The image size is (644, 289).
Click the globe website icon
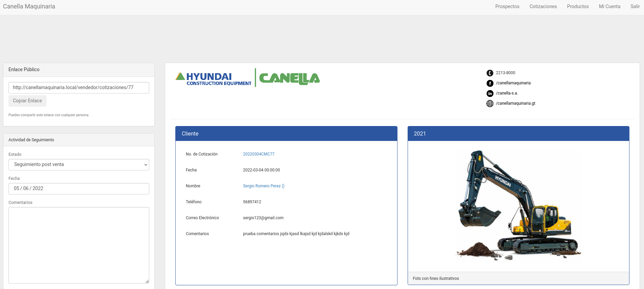pyautogui.click(x=490, y=104)
